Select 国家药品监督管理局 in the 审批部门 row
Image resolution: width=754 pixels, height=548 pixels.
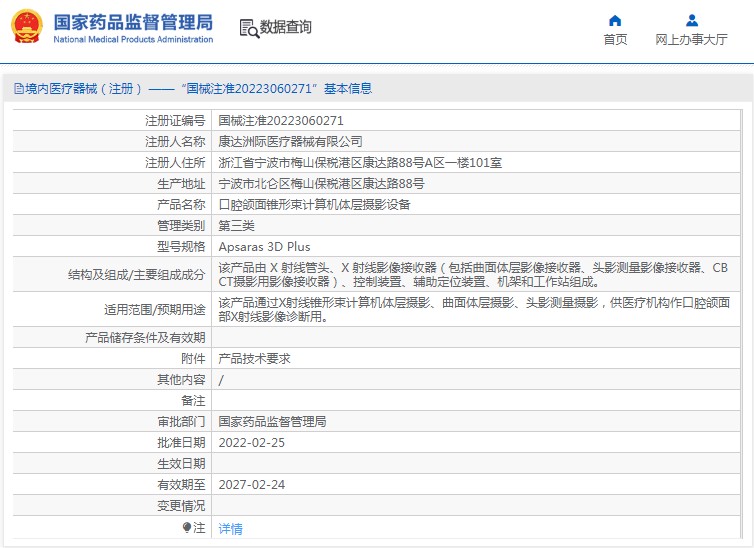tap(272, 422)
